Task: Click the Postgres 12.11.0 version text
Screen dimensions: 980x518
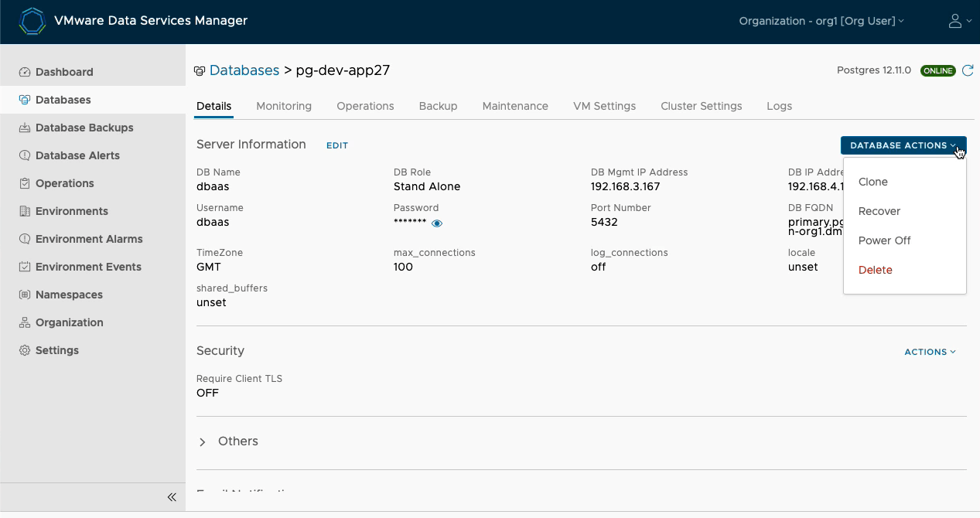Action: tap(876, 70)
